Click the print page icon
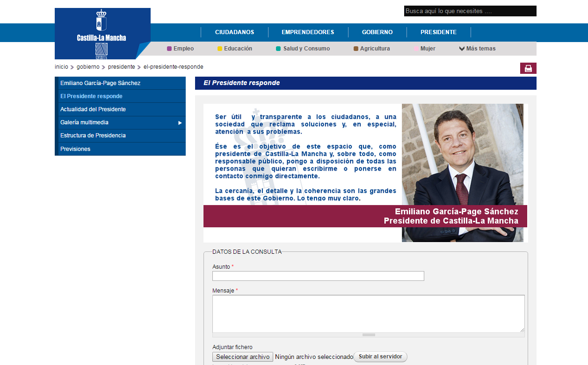The image size is (588, 365). (x=528, y=68)
